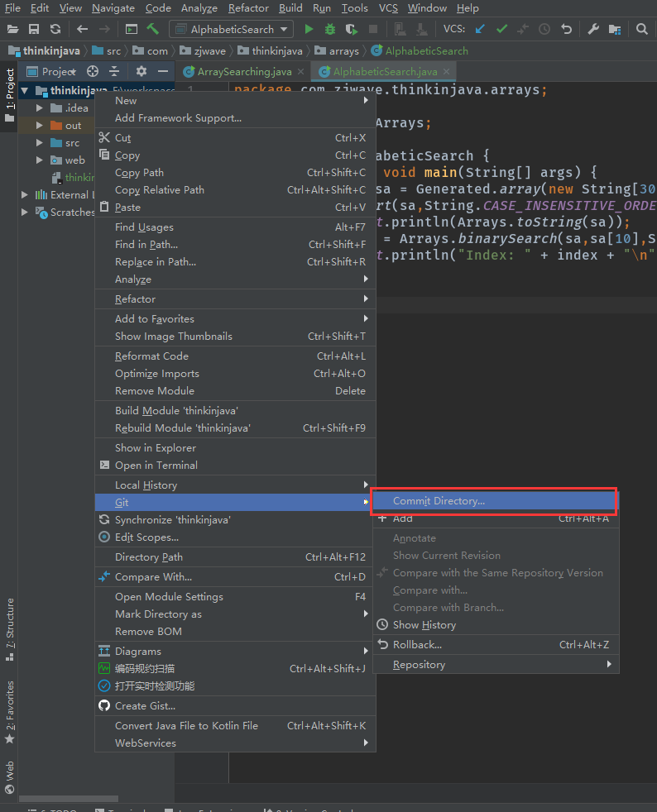Click the Search Everywhere magnifier icon

click(642, 29)
